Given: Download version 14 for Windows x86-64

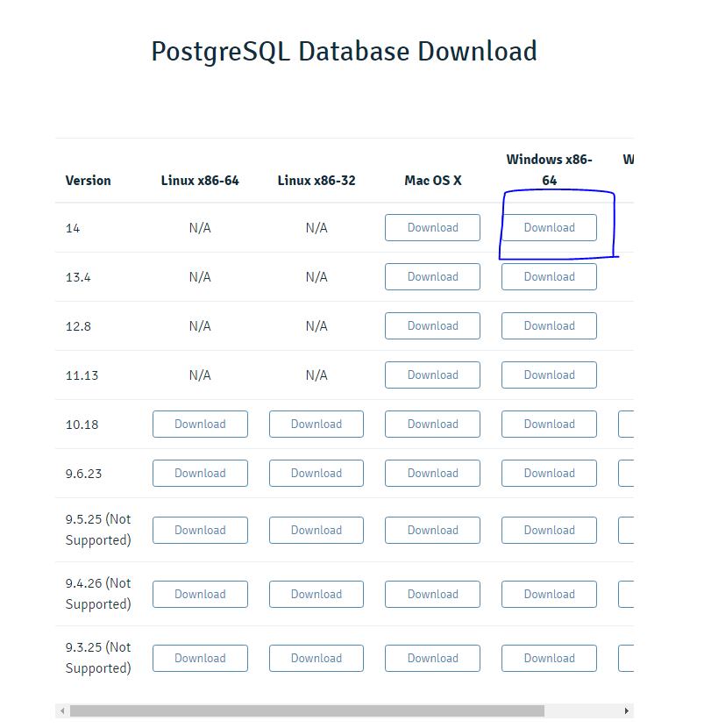Looking at the screenshot, I should pyautogui.click(x=549, y=227).
